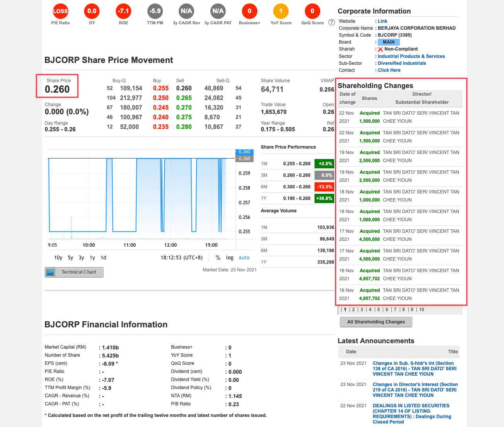
Task: Switch chart range to 1d
Action: [103, 258]
